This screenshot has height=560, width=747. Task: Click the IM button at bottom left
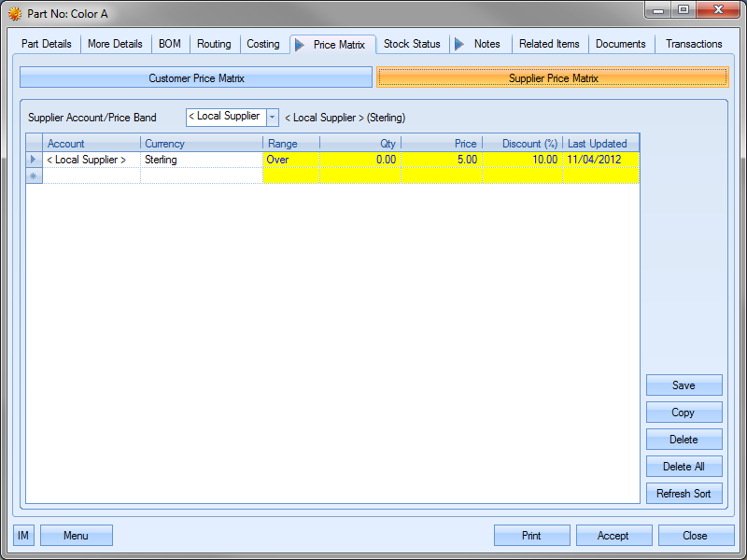(x=23, y=536)
